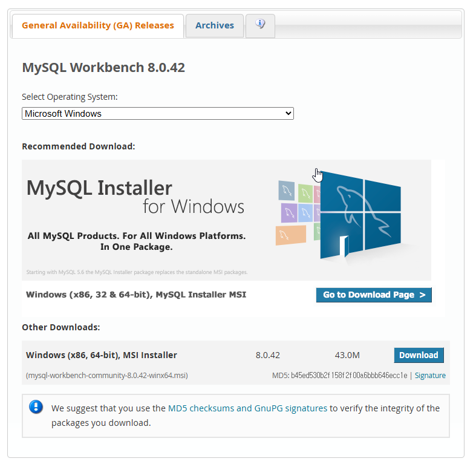
Task: Download the Windows 64-bit MSI Installer
Action: (x=419, y=355)
